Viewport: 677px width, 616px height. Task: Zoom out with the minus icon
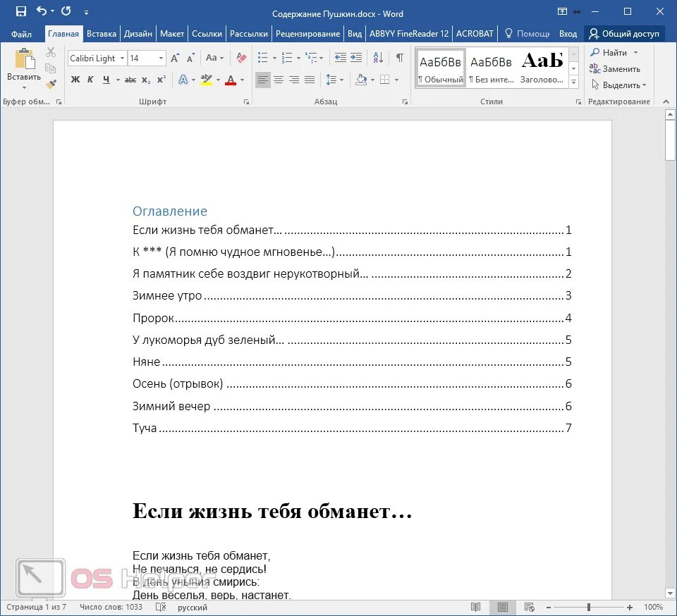549,608
